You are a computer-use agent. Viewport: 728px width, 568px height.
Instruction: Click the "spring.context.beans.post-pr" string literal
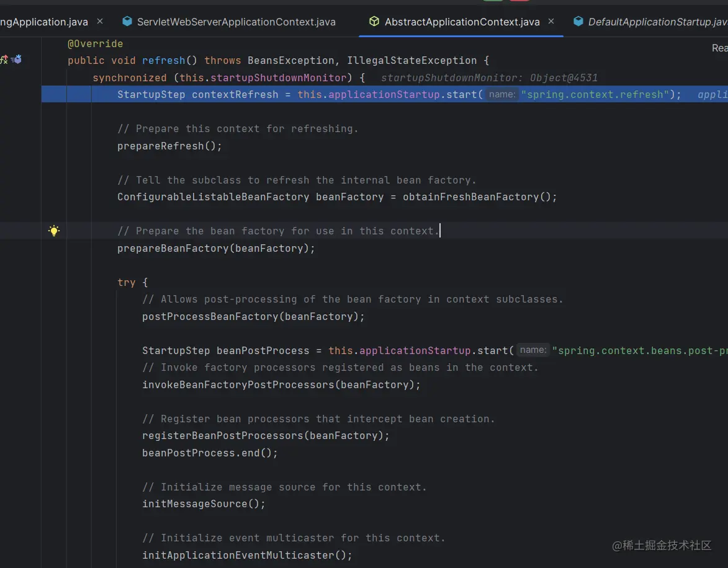click(x=640, y=351)
